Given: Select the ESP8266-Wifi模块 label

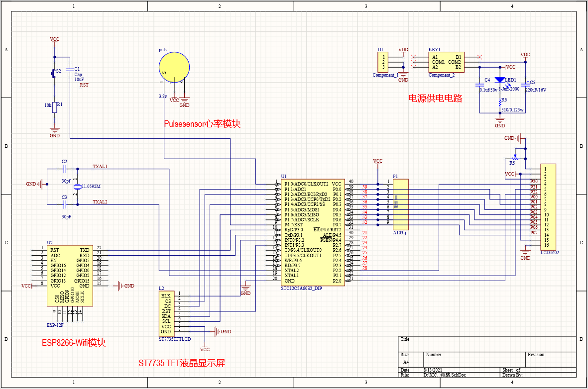Looking at the screenshot, I should (74, 343).
